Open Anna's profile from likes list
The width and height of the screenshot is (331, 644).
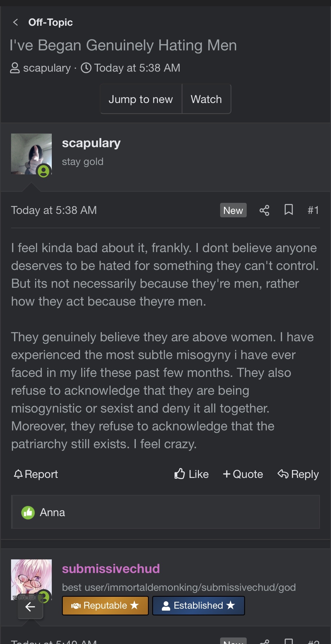pos(52,512)
